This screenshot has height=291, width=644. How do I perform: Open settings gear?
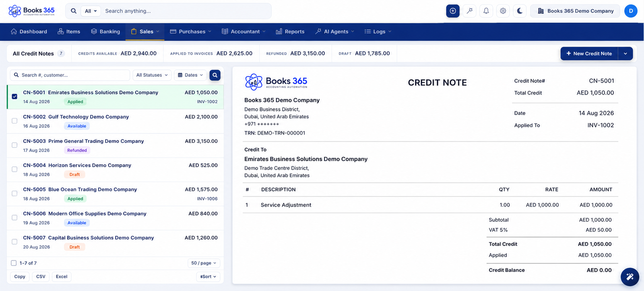click(x=503, y=11)
